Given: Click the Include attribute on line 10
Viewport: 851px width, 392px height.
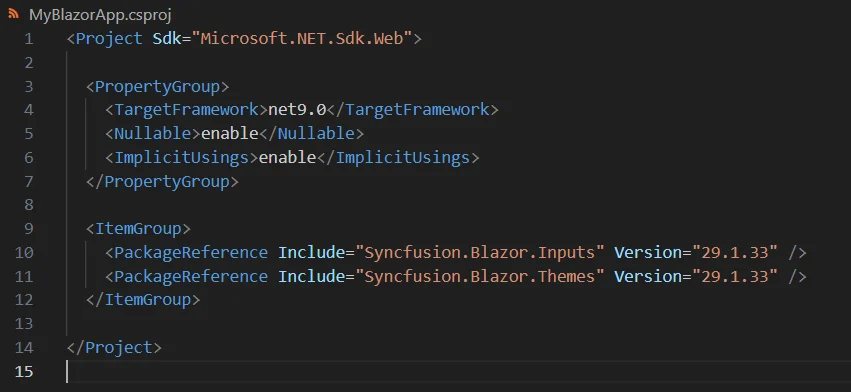Looking at the screenshot, I should 312,252.
